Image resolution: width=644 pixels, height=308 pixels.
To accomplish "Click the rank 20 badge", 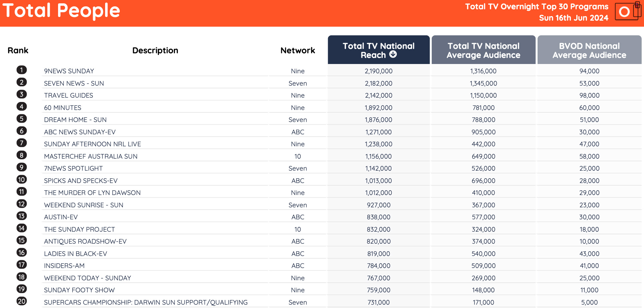I will [21, 301].
